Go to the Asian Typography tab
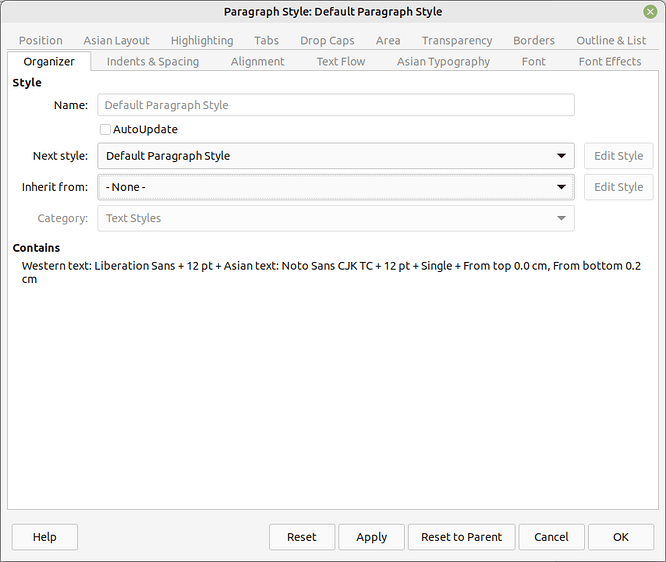 [443, 62]
